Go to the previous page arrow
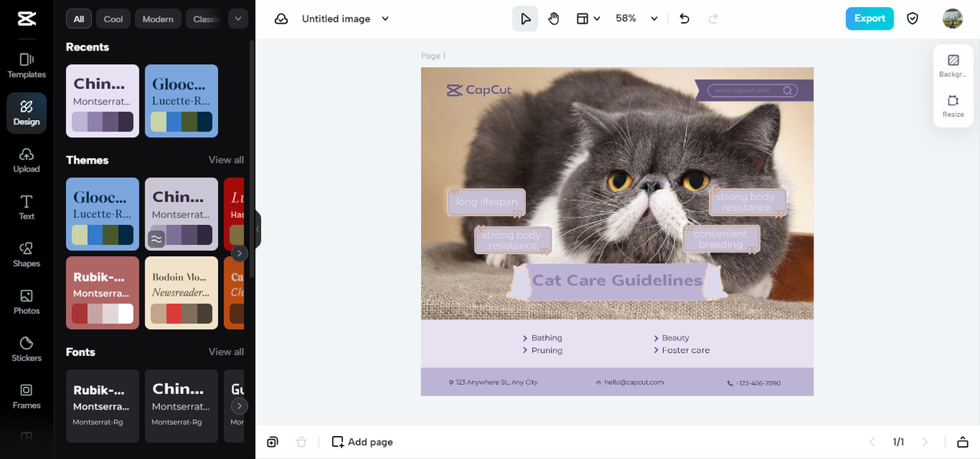The image size is (980, 459). (x=871, y=442)
